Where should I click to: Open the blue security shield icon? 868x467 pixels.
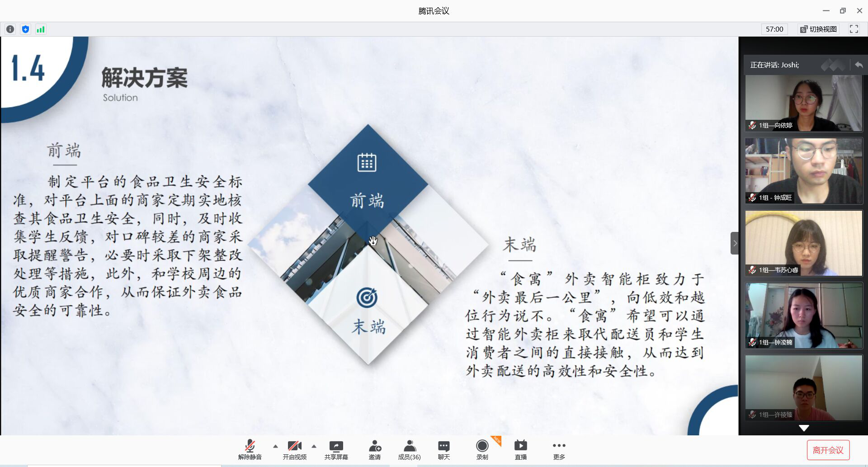click(25, 29)
